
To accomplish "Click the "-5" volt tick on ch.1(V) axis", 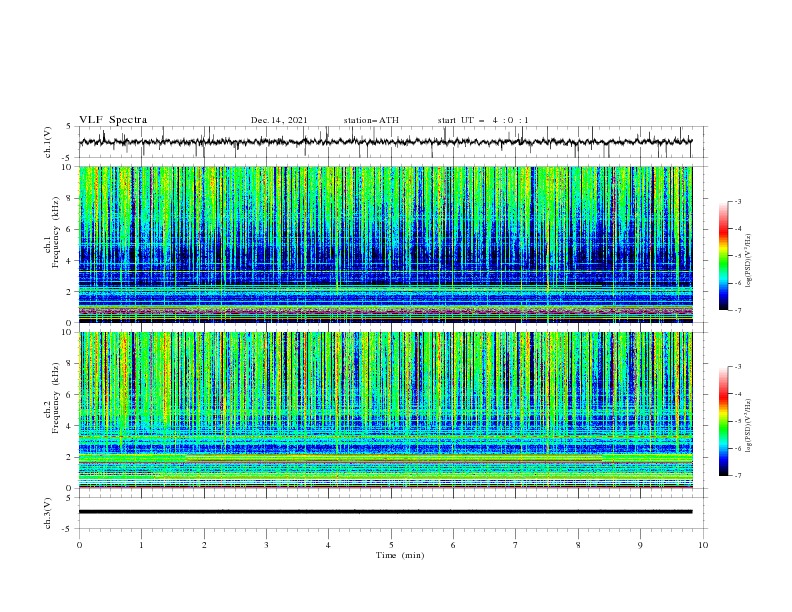I will pyautogui.click(x=68, y=158).
